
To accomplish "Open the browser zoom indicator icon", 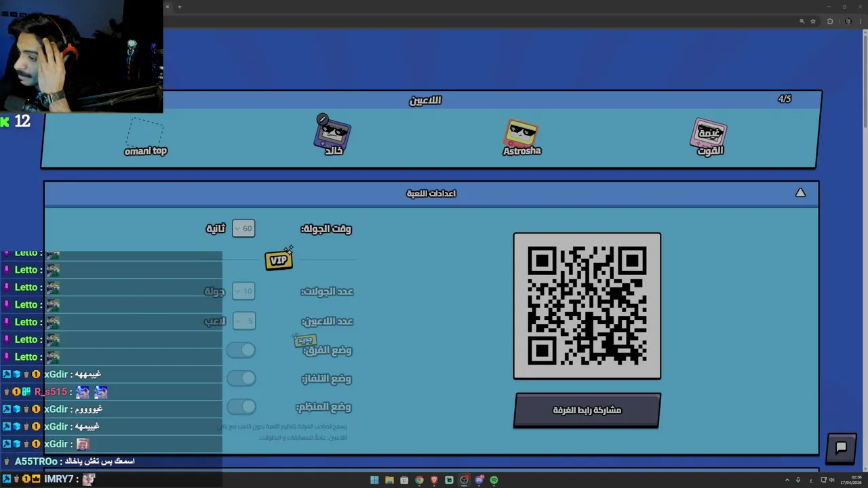I will (802, 21).
